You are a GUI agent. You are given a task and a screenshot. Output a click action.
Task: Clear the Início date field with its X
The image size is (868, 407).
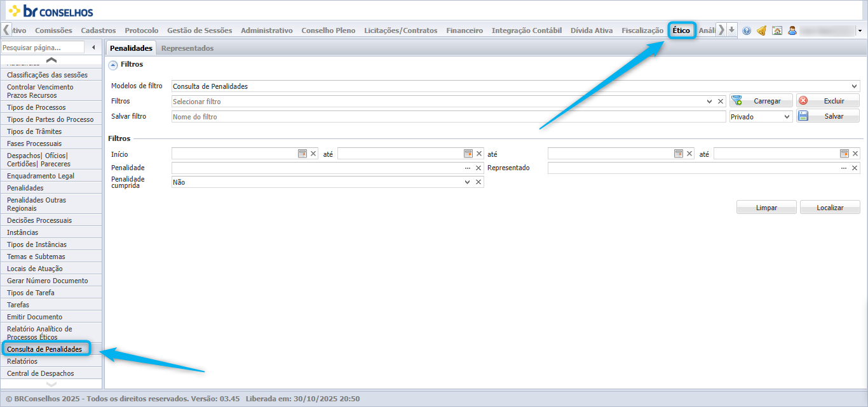(x=313, y=154)
